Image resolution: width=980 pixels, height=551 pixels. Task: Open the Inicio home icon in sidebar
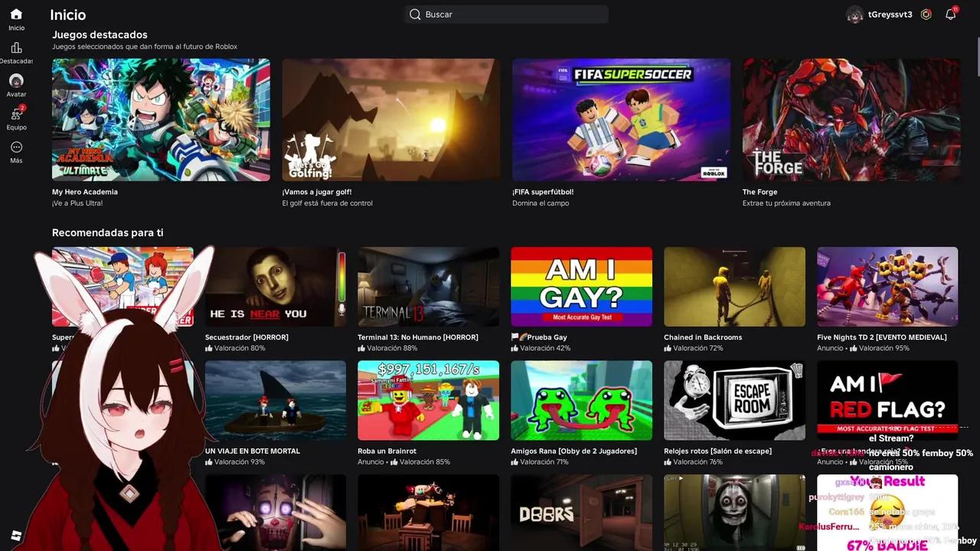[16, 15]
